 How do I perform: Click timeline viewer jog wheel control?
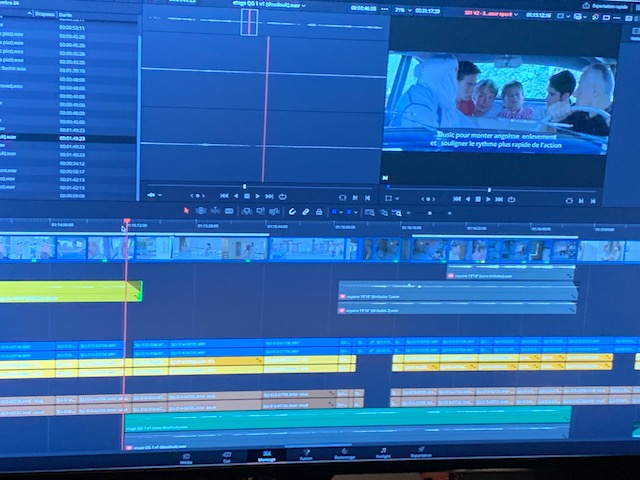point(428,199)
